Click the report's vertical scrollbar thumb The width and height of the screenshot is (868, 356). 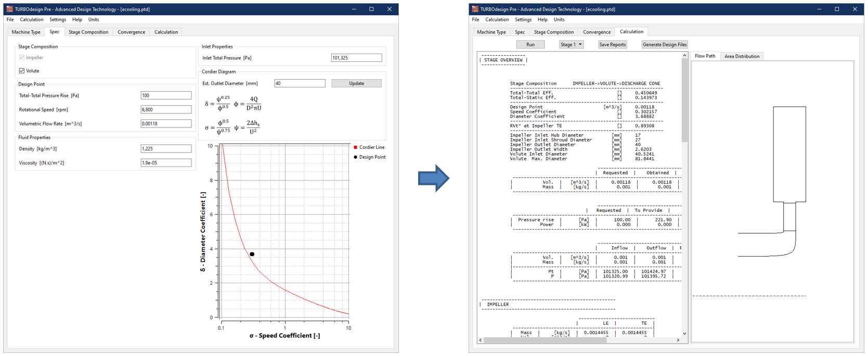click(x=684, y=99)
